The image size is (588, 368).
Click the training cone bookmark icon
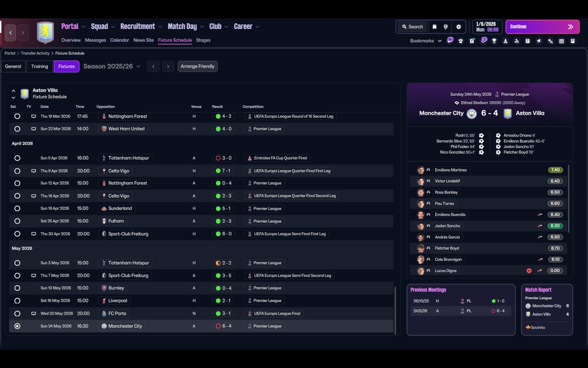click(505, 41)
